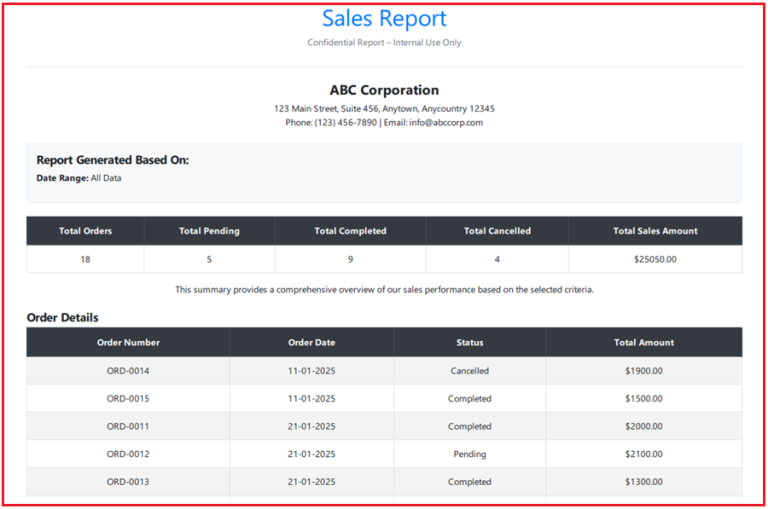Click the Total Sales Amount header

(x=655, y=231)
